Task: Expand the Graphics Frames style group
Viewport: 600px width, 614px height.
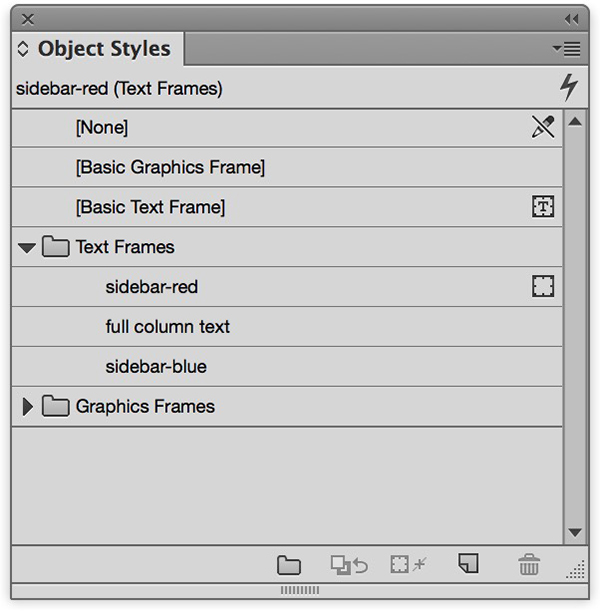Action: coord(27,406)
